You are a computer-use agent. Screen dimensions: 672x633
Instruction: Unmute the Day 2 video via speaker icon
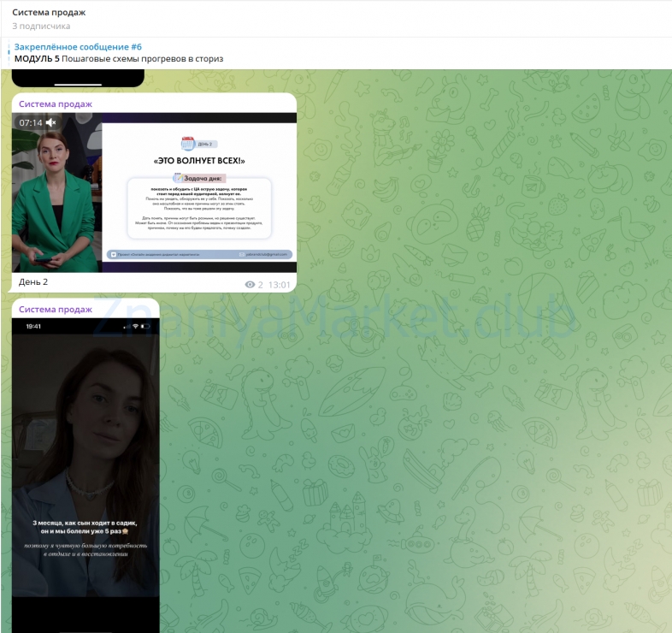pyautogui.click(x=50, y=123)
